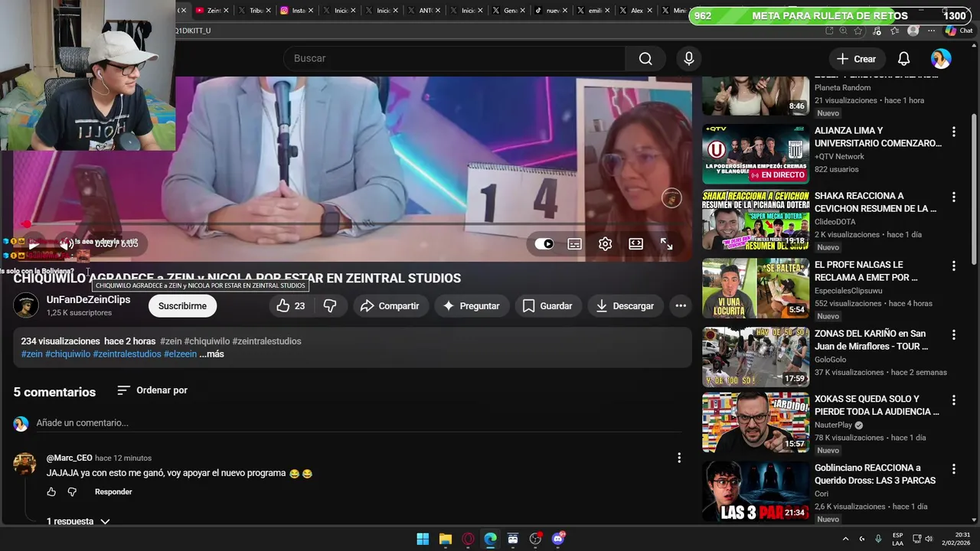Open options for SHAKA REACCIONA A CEVICHON video
Viewport: 980px width, 551px height.
point(953,197)
